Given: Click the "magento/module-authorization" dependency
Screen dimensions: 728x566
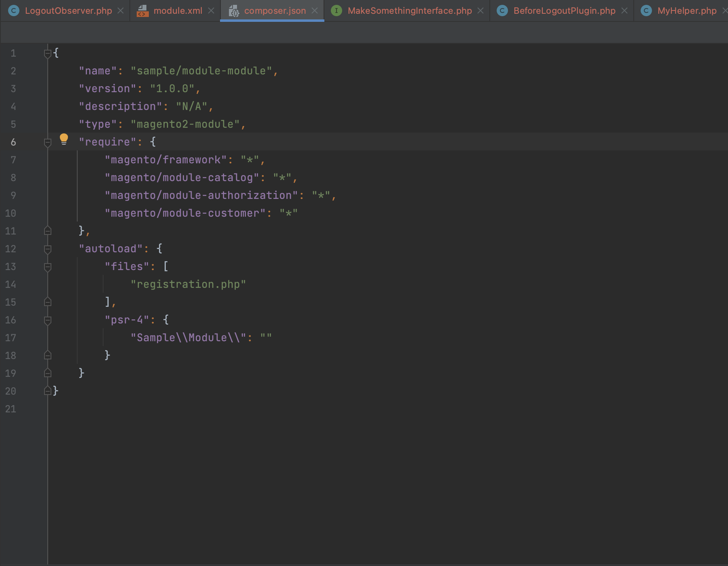Looking at the screenshot, I should click(x=201, y=196).
